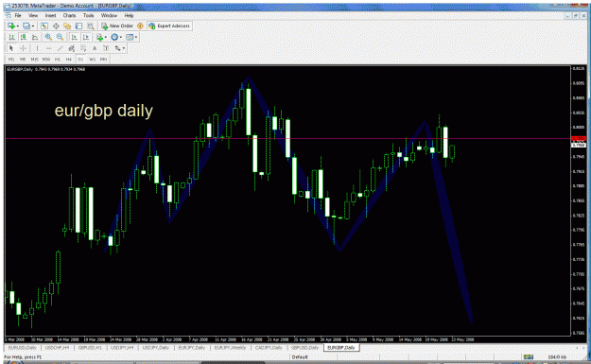Switch chart to Line Chart mode
The width and height of the screenshot is (591, 364).
click(35, 37)
